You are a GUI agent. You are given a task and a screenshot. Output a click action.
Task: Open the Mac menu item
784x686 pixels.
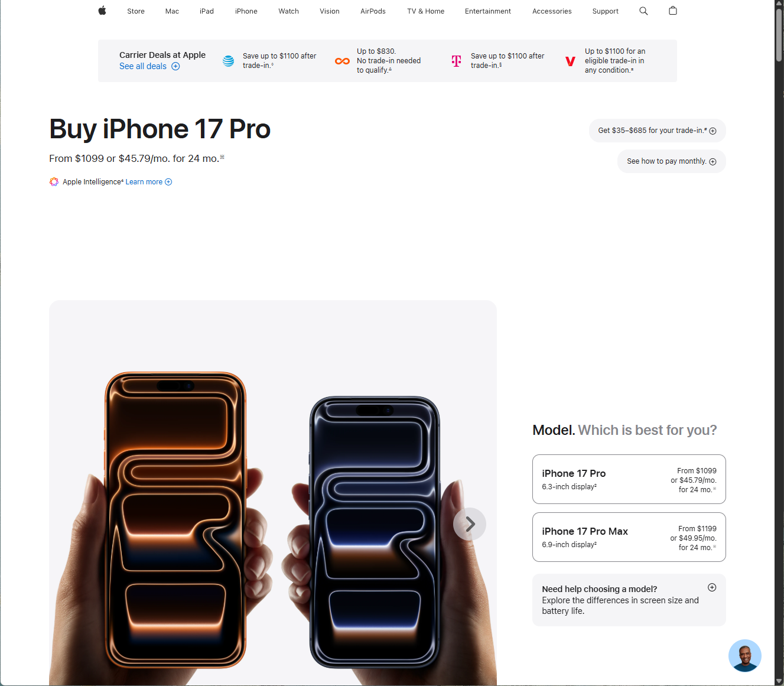[x=172, y=11]
